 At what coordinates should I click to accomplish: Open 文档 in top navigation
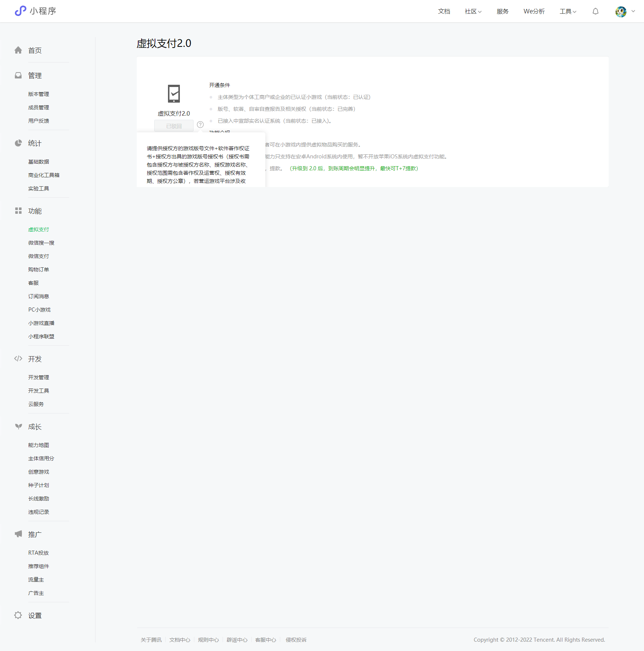444,12
